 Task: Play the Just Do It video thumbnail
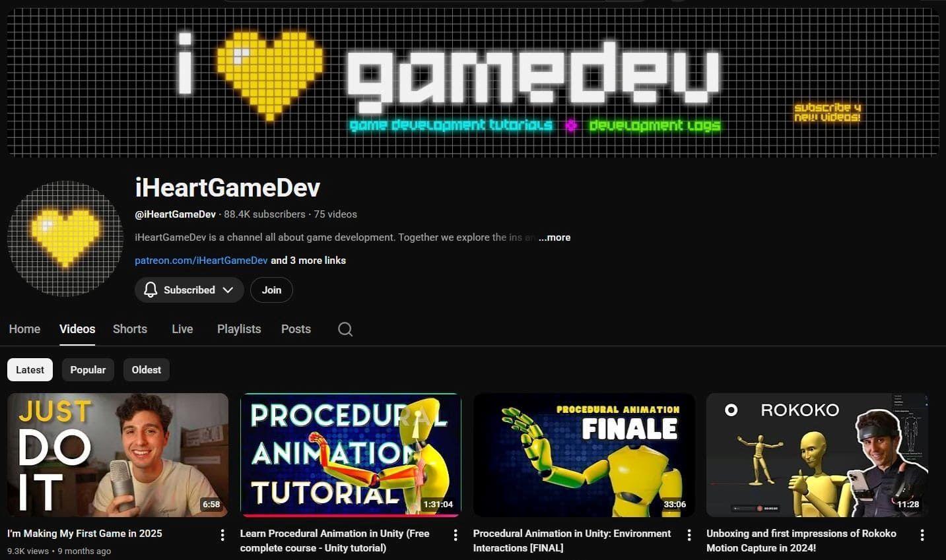118,455
